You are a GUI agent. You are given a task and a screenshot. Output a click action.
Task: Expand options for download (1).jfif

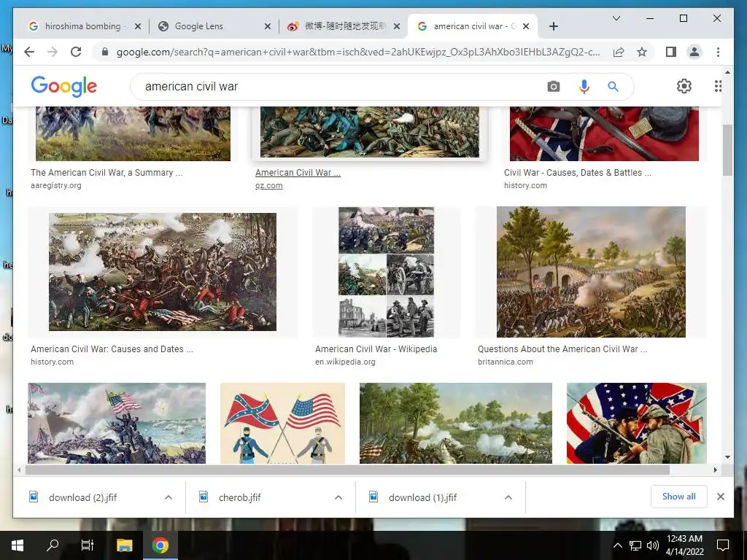coord(508,497)
